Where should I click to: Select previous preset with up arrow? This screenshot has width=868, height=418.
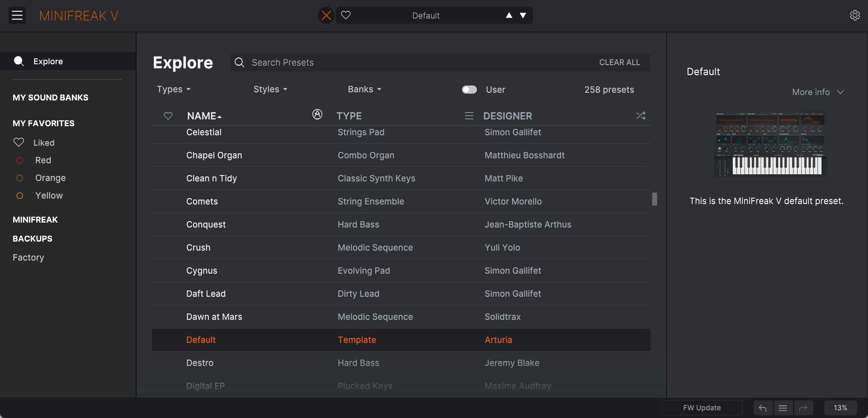509,15
